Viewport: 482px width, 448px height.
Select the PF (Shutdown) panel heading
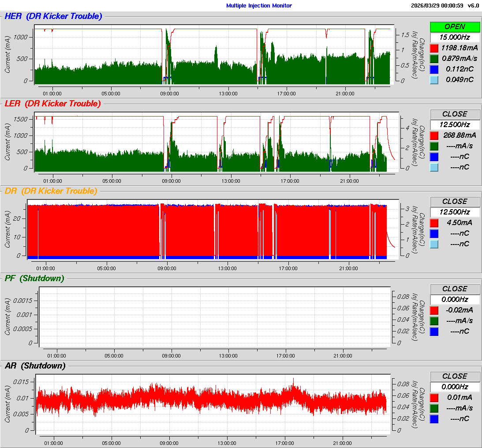tap(34, 279)
